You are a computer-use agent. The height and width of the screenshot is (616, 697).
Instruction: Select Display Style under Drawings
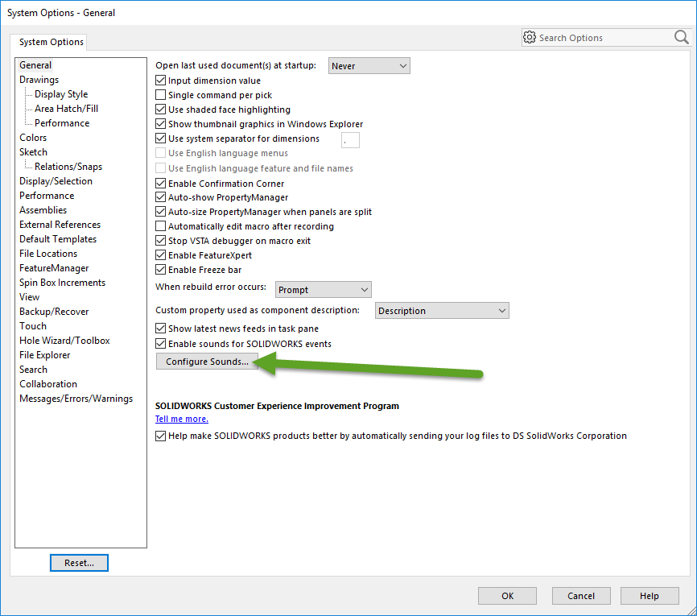click(61, 94)
